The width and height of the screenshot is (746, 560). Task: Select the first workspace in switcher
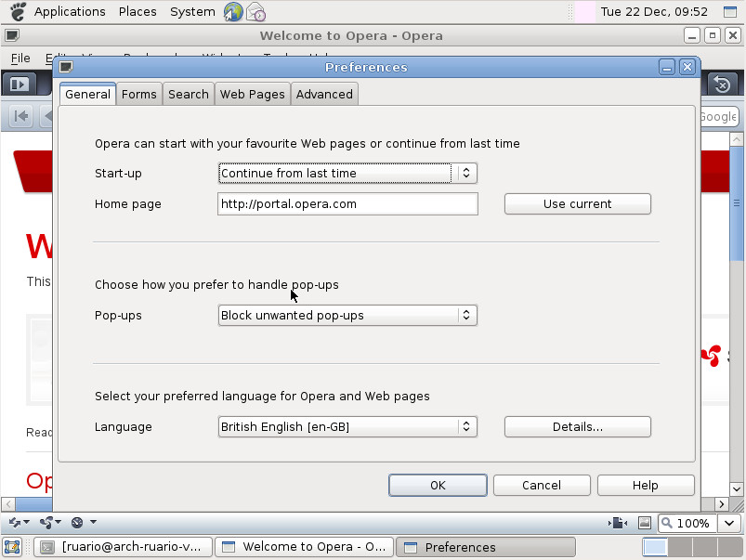pyautogui.click(x=655, y=547)
